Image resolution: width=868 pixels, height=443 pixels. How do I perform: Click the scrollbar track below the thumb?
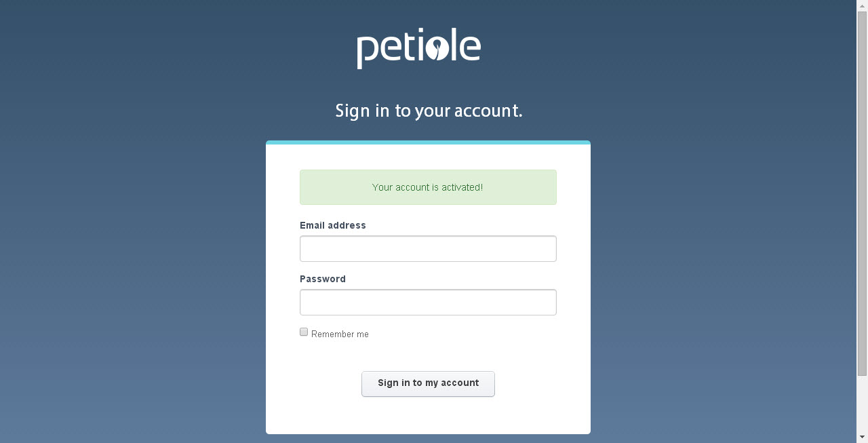[862, 404]
